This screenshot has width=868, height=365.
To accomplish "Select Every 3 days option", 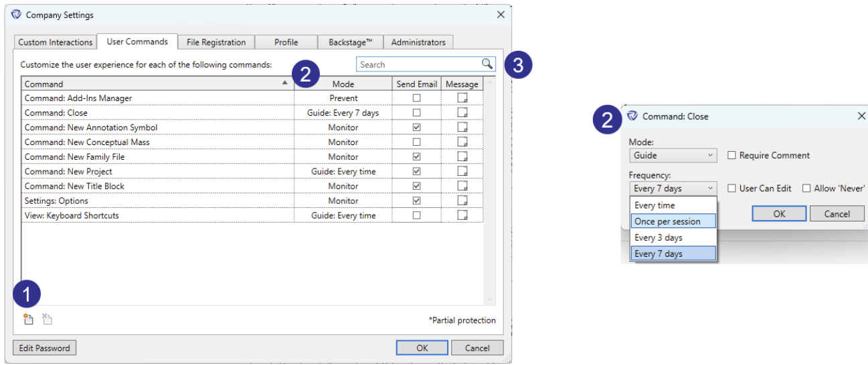I will point(673,237).
